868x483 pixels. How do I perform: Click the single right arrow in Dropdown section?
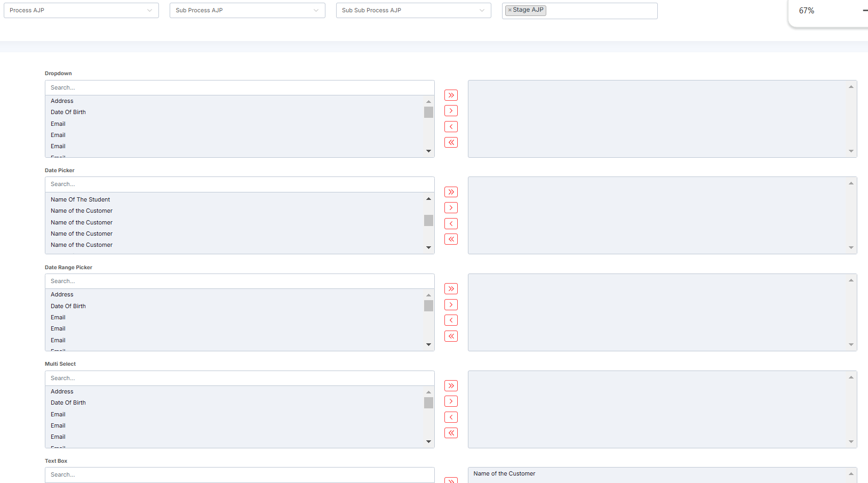pyautogui.click(x=451, y=110)
